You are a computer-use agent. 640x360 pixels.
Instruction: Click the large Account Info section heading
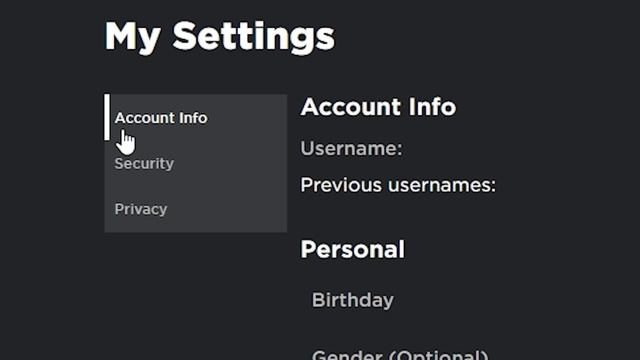point(378,107)
